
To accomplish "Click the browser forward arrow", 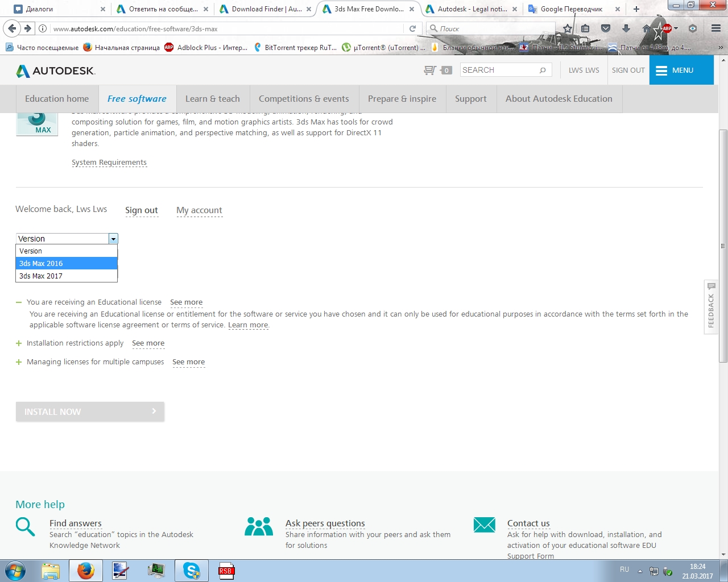I will tap(27, 28).
